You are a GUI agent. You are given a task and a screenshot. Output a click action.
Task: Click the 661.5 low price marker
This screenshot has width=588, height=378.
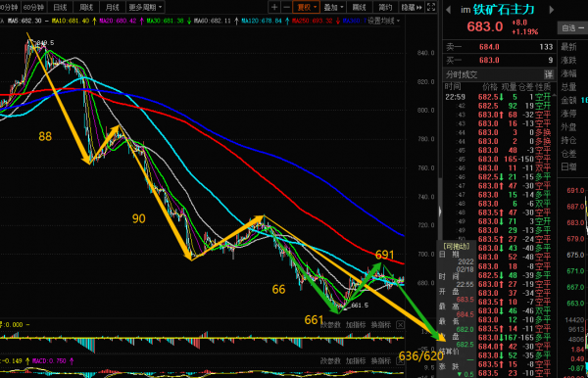[360, 306]
